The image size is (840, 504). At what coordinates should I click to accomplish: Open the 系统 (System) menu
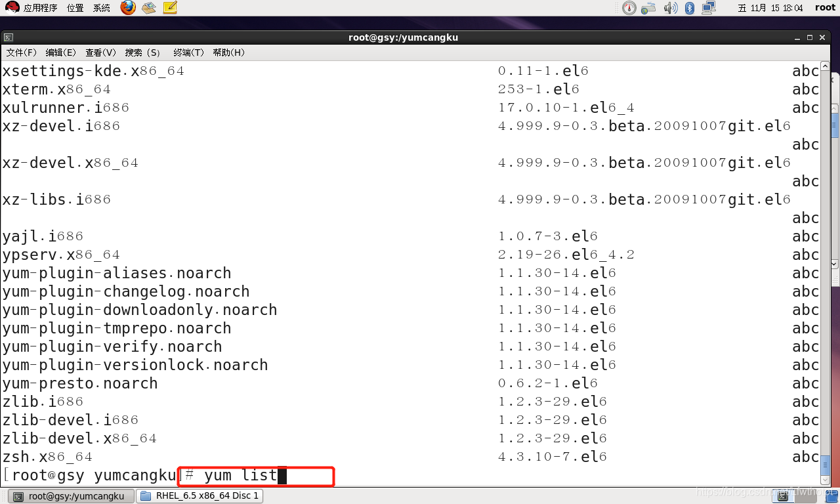coord(102,8)
